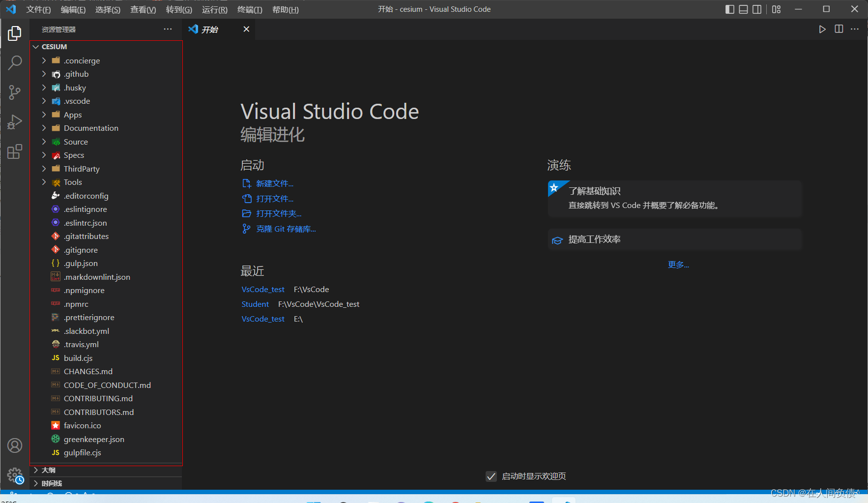Expand the .github folder
Image resolution: width=868 pixels, height=503 pixels.
(44, 74)
